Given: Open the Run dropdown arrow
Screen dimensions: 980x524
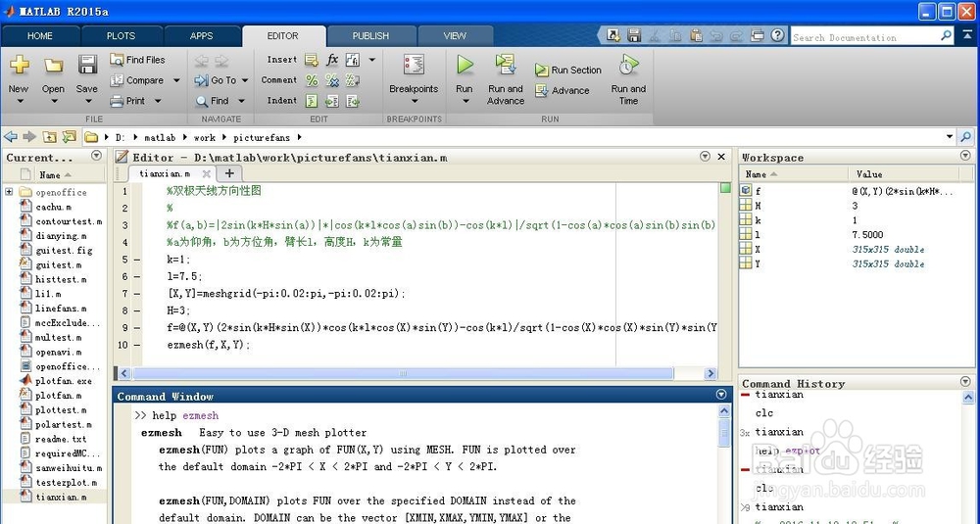Looking at the screenshot, I should (465, 101).
